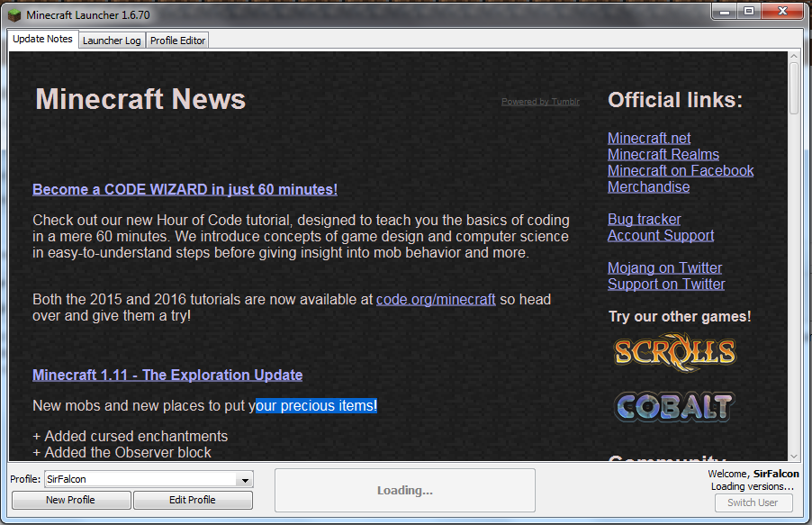
Task: Click the Edit Profile button
Action: pos(193,500)
